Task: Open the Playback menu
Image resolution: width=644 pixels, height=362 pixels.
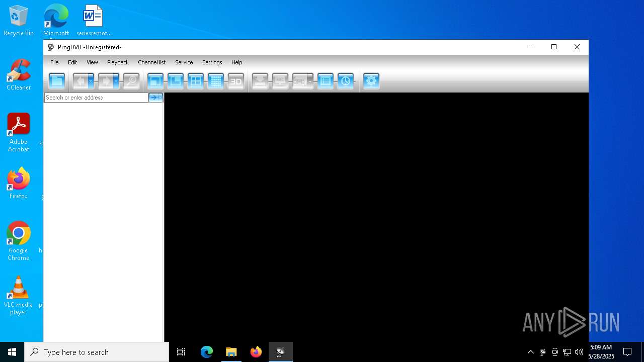Action: [x=118, y=62]
